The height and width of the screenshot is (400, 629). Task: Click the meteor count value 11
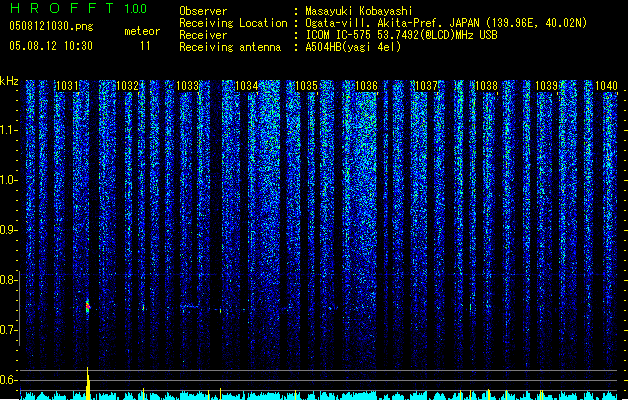tap(145, 46)
